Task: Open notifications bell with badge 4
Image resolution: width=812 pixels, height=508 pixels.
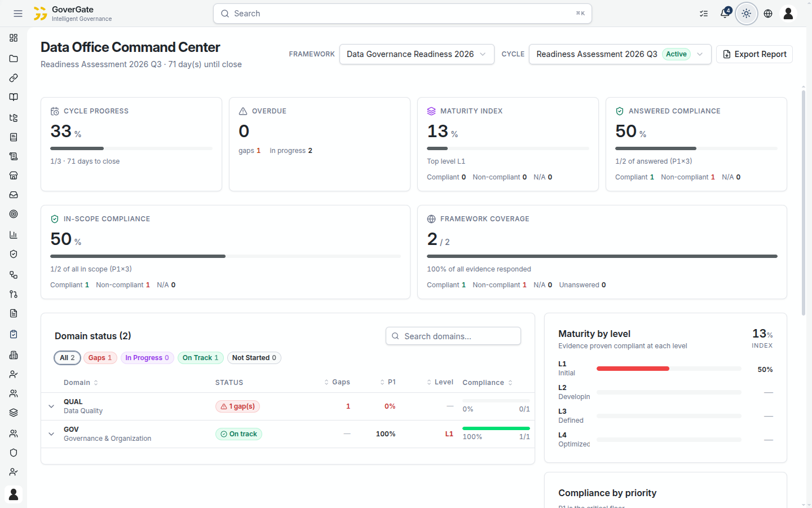Action: (725, 14)
